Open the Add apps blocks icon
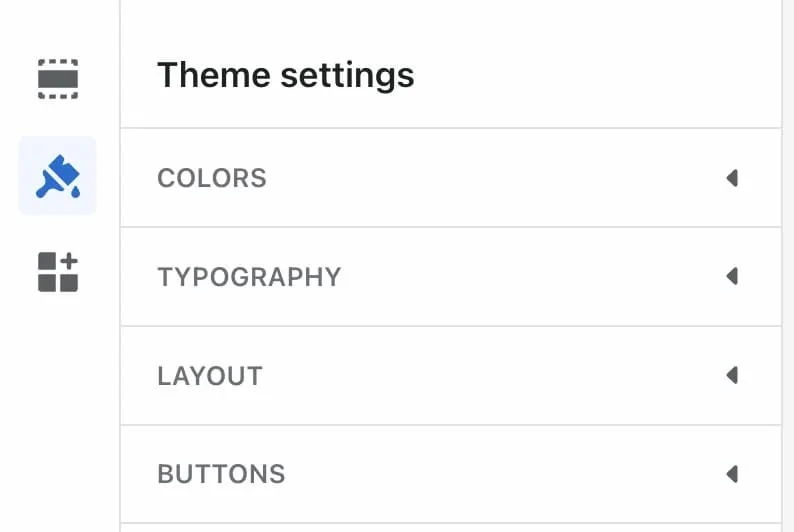 (58, 272)
